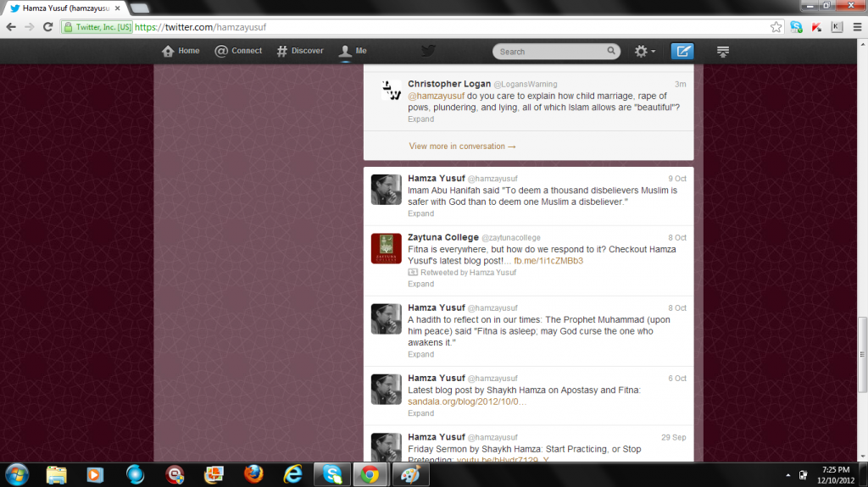This screenshot has width=868, height=487.
Task: Click the address bar URL
Action: click(x=200, y=26)
